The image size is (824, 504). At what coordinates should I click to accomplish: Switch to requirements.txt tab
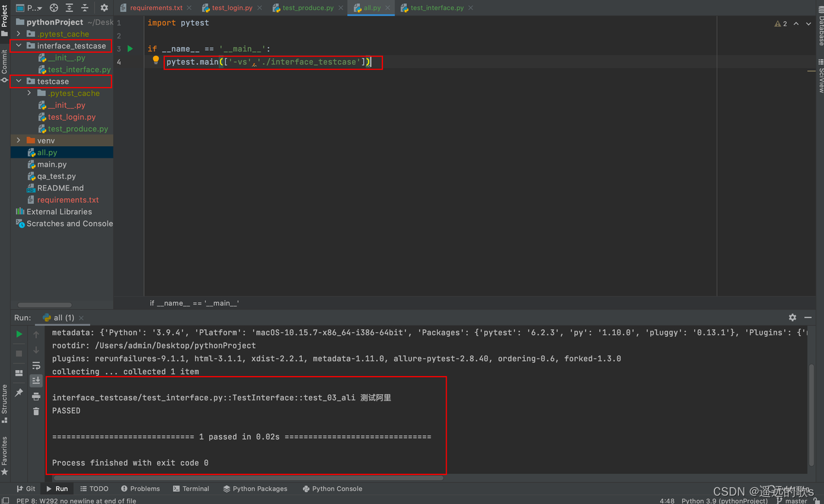pos(156,8)
